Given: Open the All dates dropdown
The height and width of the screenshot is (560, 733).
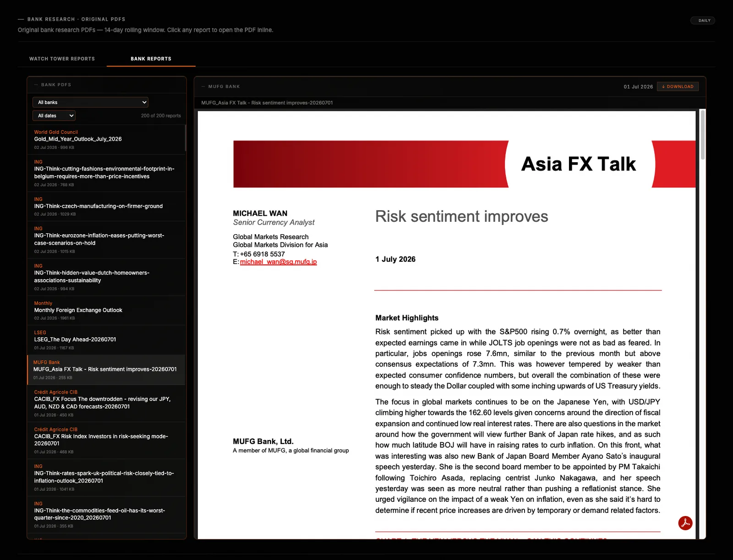Looking at the screenshot, I should [54, 115].
